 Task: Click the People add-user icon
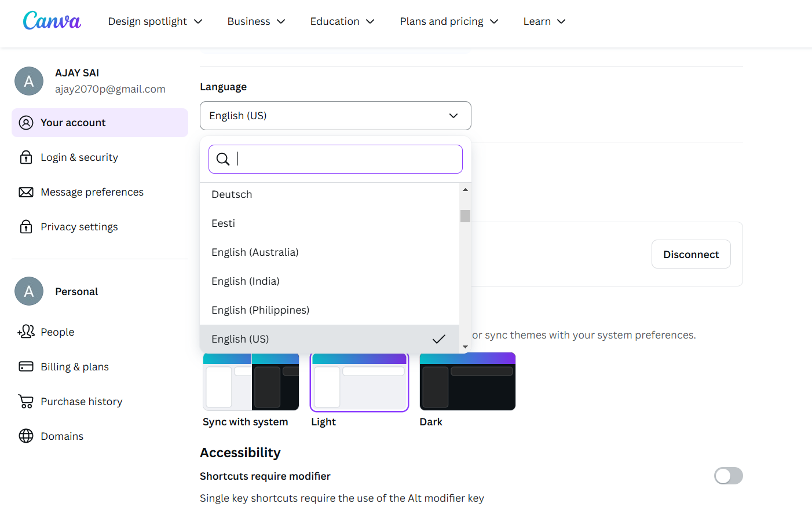pyautogui.click(x=26, y=332)
